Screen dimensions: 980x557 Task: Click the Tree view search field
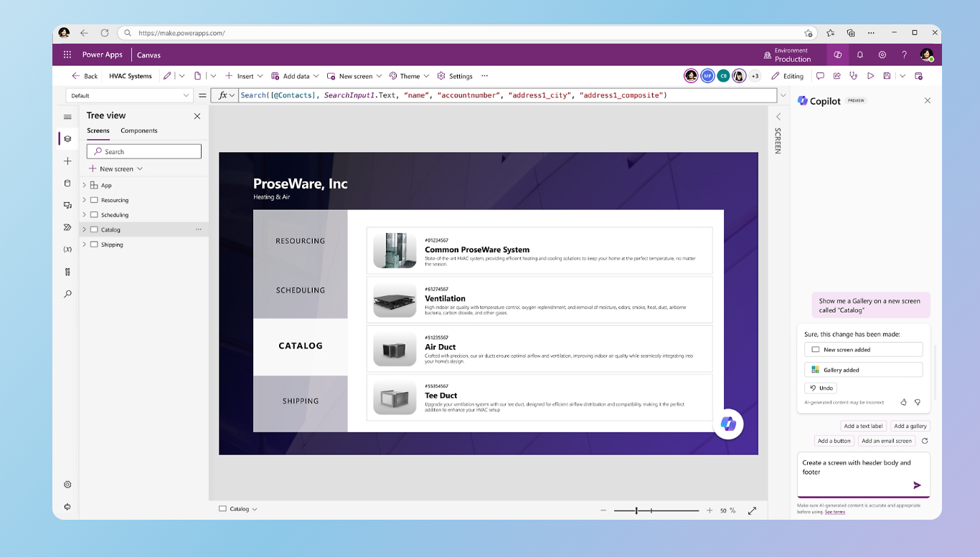tap(144, 151)
